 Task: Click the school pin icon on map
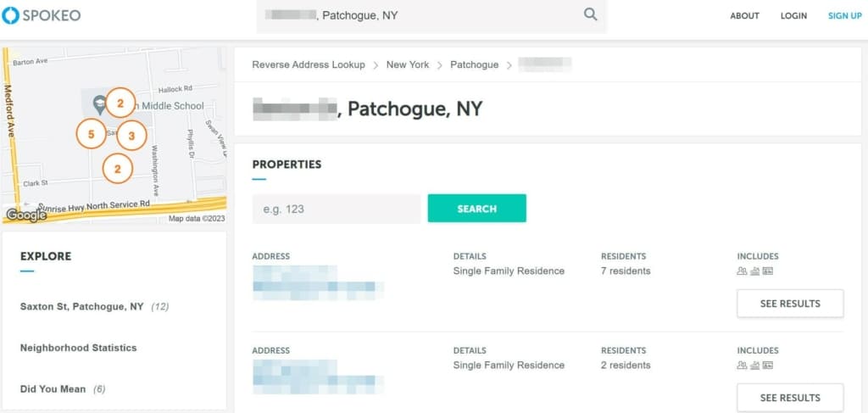pyautogui.click(x=99, y=105)
